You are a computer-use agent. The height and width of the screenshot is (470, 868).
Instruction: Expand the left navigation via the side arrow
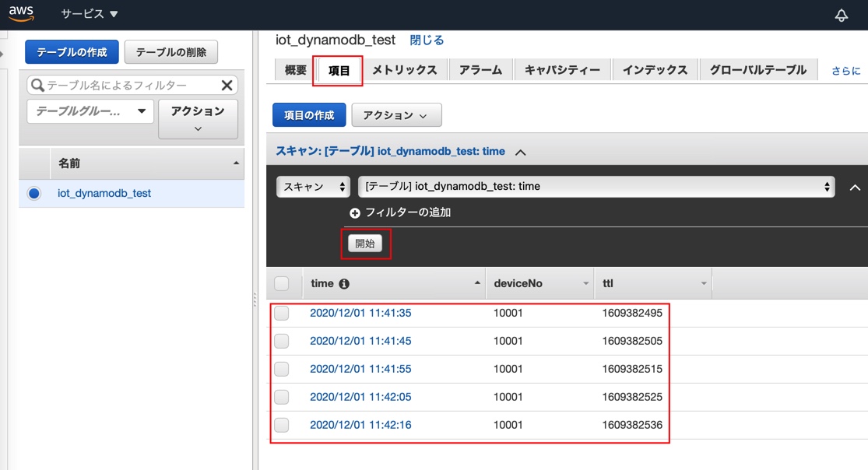coord(4,53)
